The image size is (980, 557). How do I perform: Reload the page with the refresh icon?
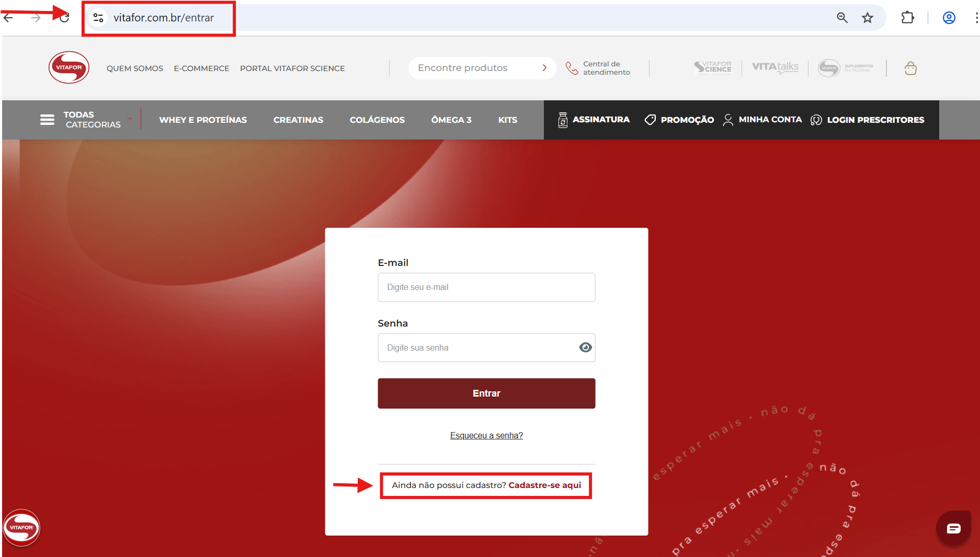point(64,18)
